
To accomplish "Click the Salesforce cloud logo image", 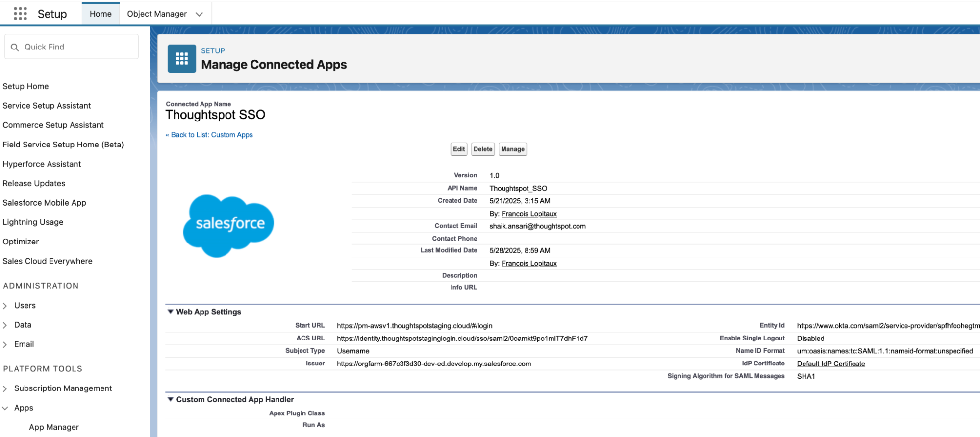I will tap(228, 225).
